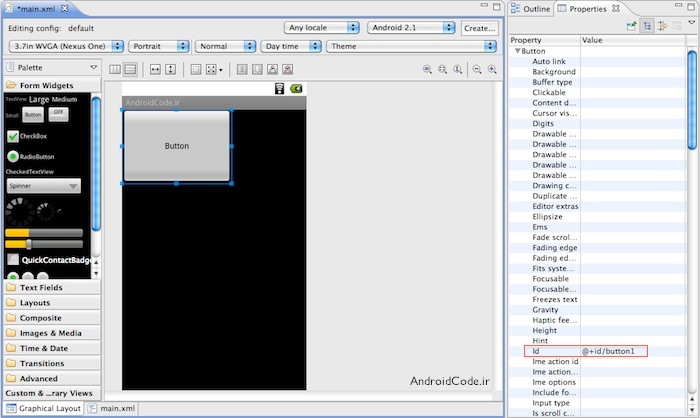Viewport: 700px width, 418px height.
Task: Click the OFF toggle button widget in palette
Action: (x=58, y=113)
